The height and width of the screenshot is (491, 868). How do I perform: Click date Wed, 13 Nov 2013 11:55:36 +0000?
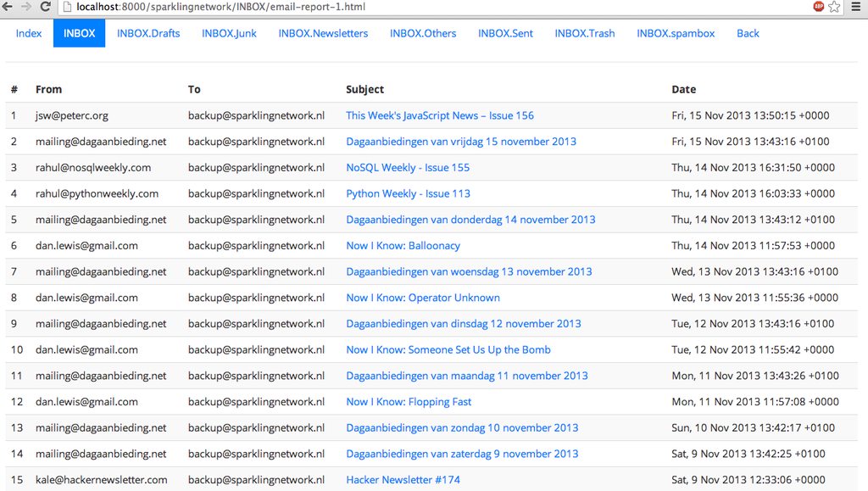754,298
